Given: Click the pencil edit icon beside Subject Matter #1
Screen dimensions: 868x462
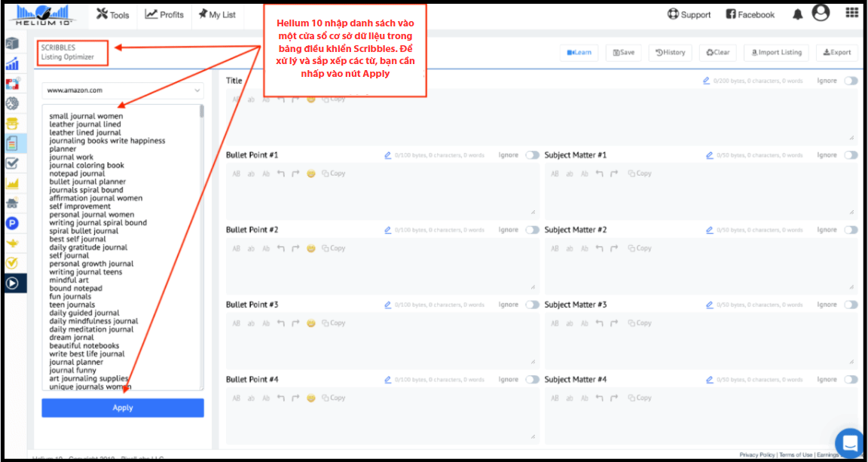Looking at the screenshot, I should point(709,155).
